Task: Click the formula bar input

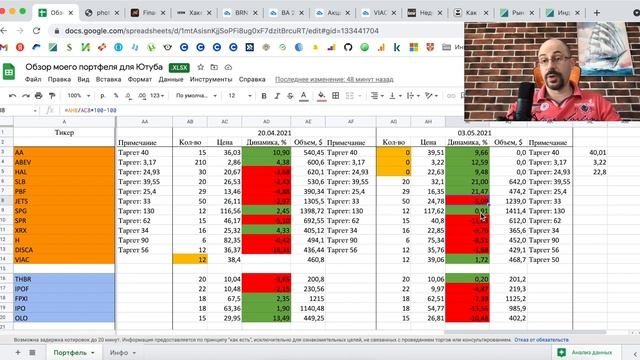Action: pyautogui.click(x=261, y=110)
